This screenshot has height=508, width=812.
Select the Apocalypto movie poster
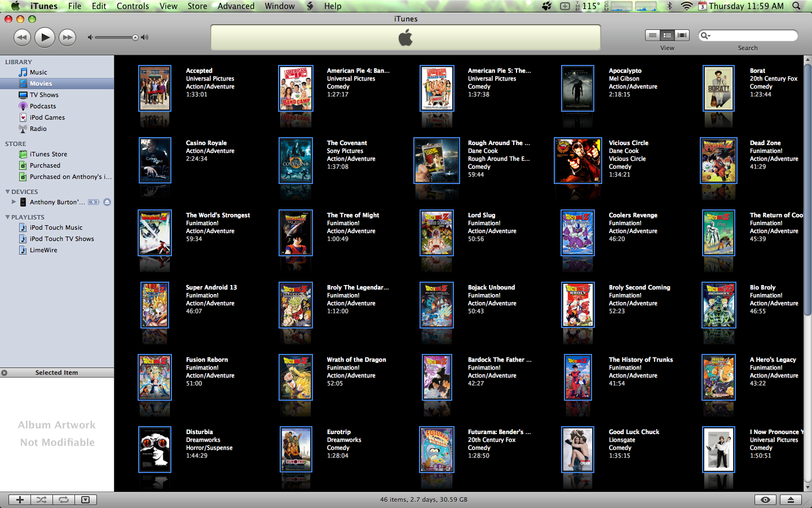pos(577,88)
